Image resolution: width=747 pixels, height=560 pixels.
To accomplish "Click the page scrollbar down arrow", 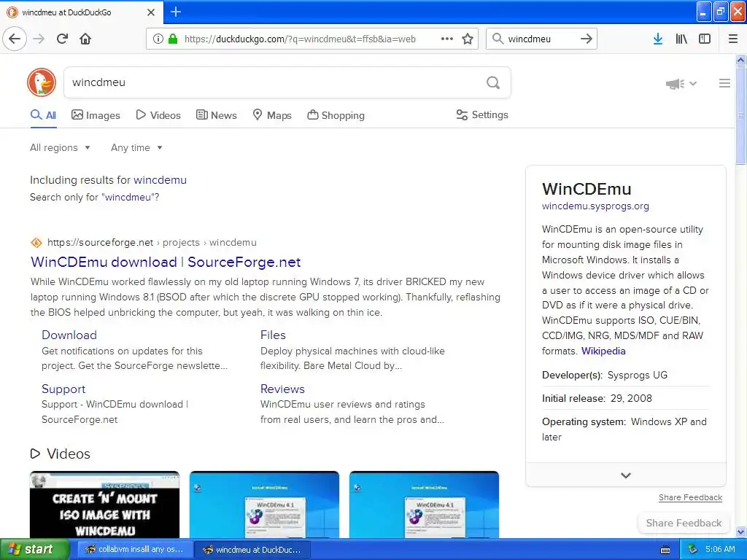I will point(740,532).
